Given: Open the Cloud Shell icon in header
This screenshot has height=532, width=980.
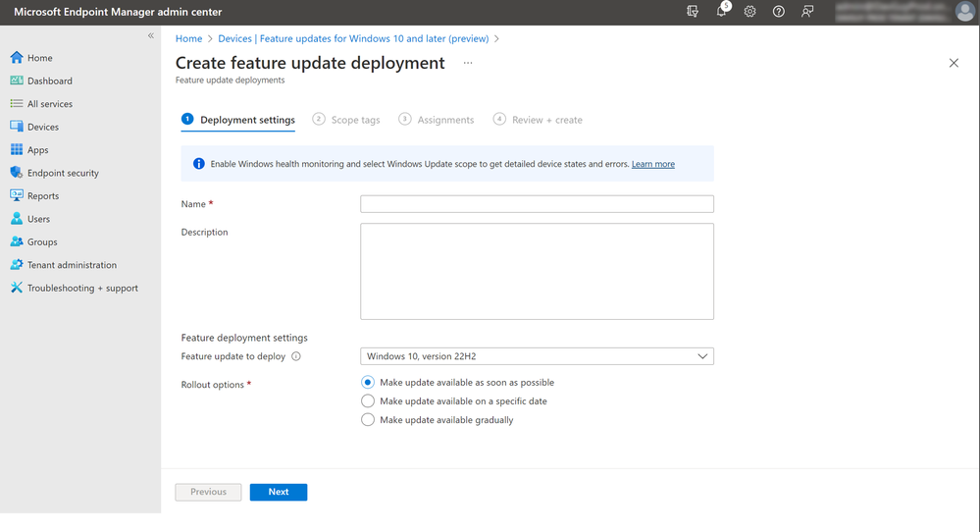Looking at the screenshot, I should click(x=693, y=12).
